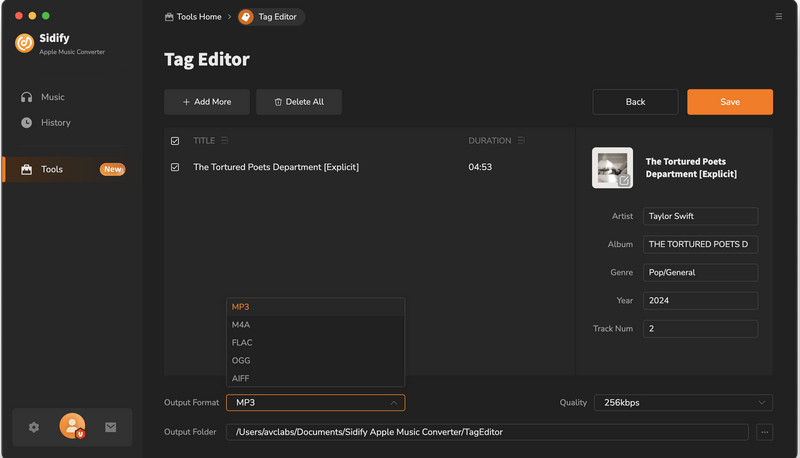Edit the Genre field Pop/General
This screenshot has width=800, height=458.
click(700, 272)
